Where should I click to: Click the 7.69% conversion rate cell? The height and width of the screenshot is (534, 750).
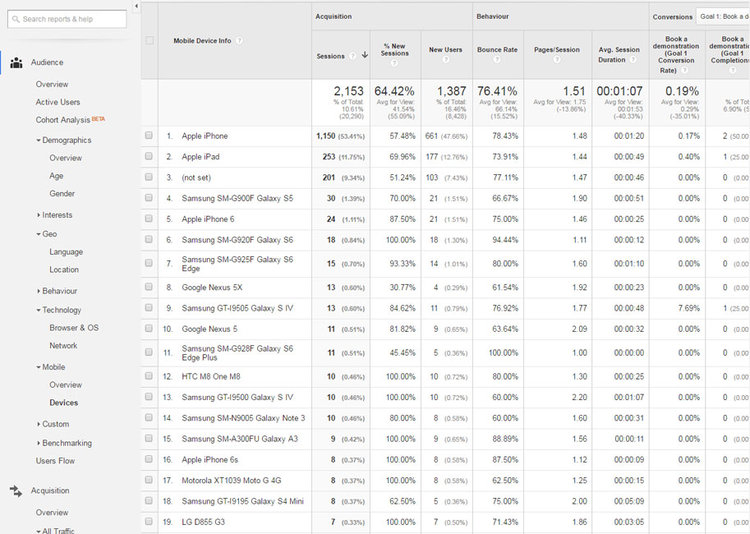click(689, 308)
